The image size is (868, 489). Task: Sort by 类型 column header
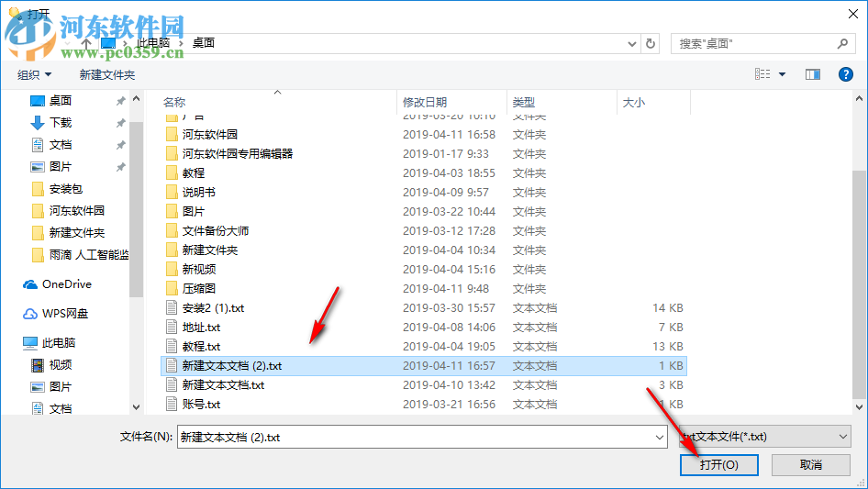point(523,103)
